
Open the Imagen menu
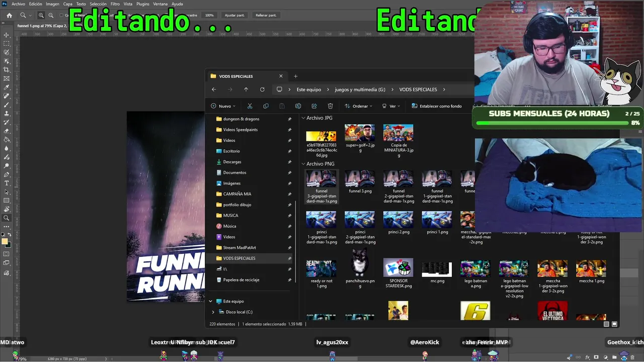point(52,4)
